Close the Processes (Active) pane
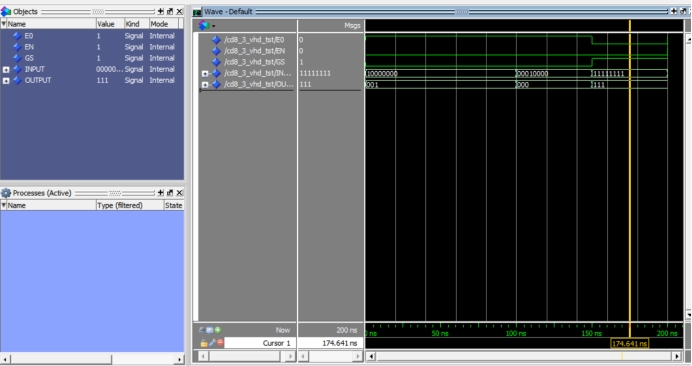The height and width of the screenshot is (366, 692). (179, 193)
